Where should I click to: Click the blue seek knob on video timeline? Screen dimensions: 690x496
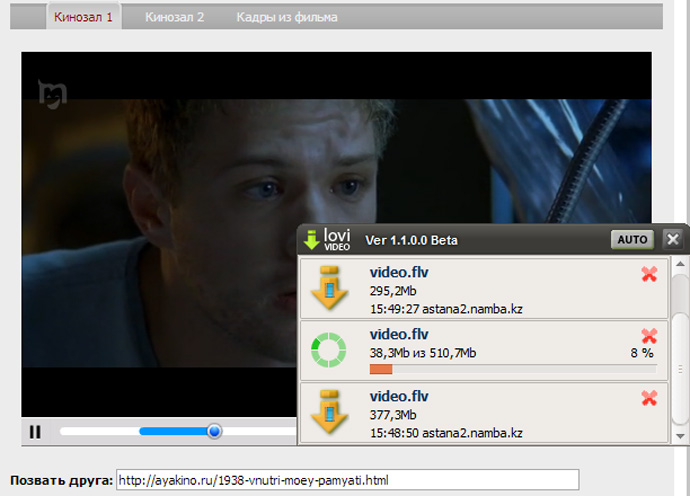tap(214, 431)
